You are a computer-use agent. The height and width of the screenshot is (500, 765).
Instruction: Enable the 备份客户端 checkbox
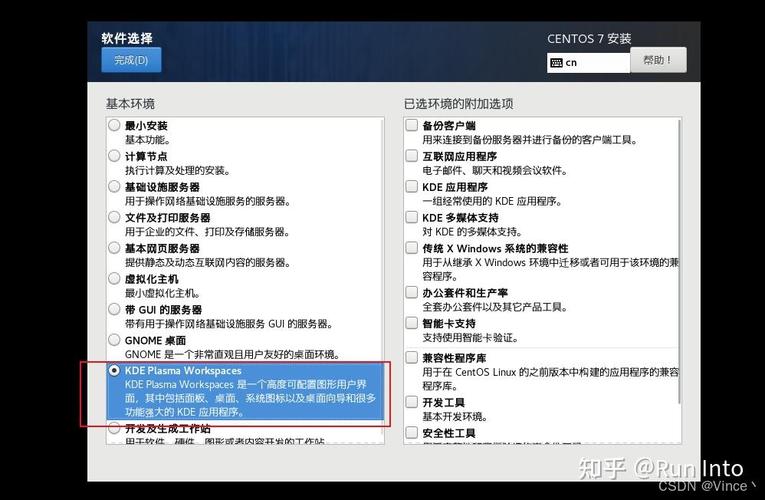point(412,125)
